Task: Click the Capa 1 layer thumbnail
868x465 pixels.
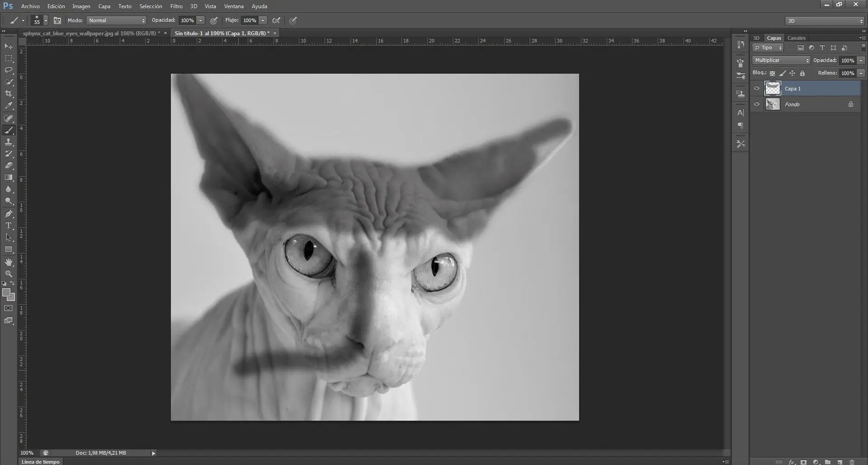Action: tap(773, 89)
